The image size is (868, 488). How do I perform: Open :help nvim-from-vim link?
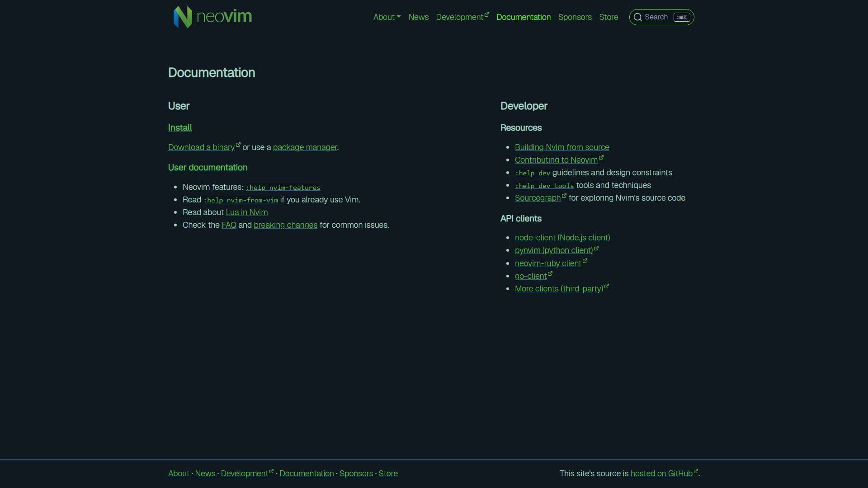coord(241,200)
